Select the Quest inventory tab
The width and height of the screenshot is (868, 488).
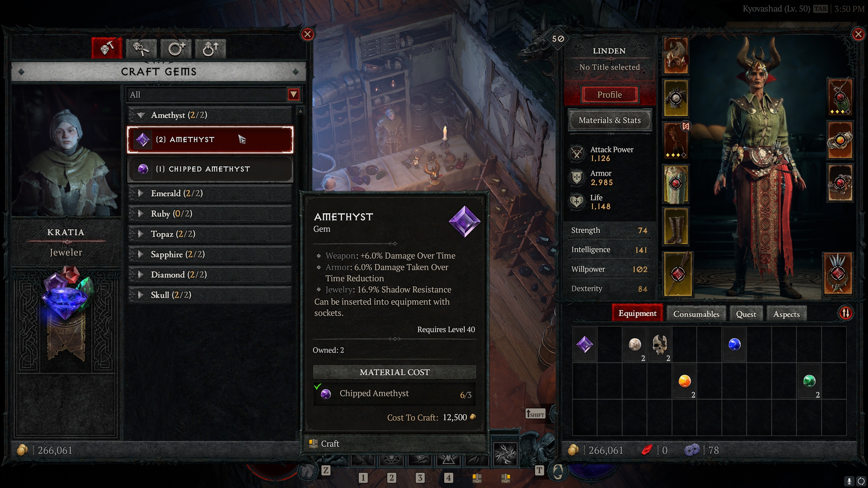point(746,313)
